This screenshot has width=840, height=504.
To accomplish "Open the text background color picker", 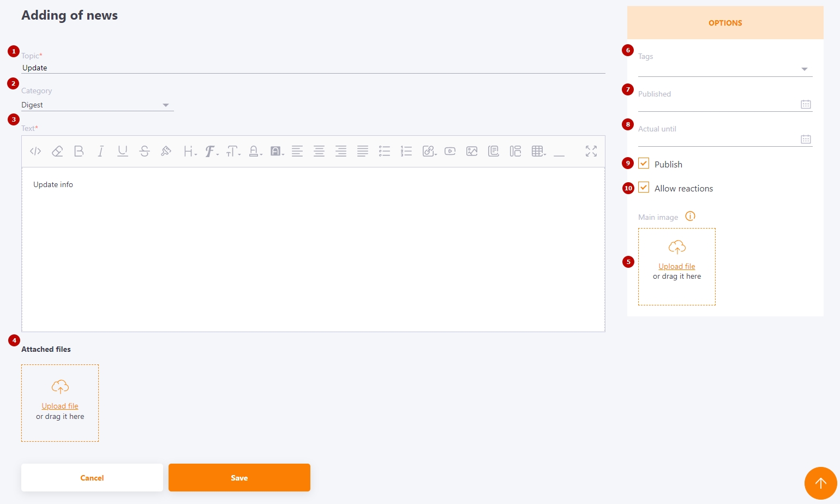I will (x=277, y=151).
